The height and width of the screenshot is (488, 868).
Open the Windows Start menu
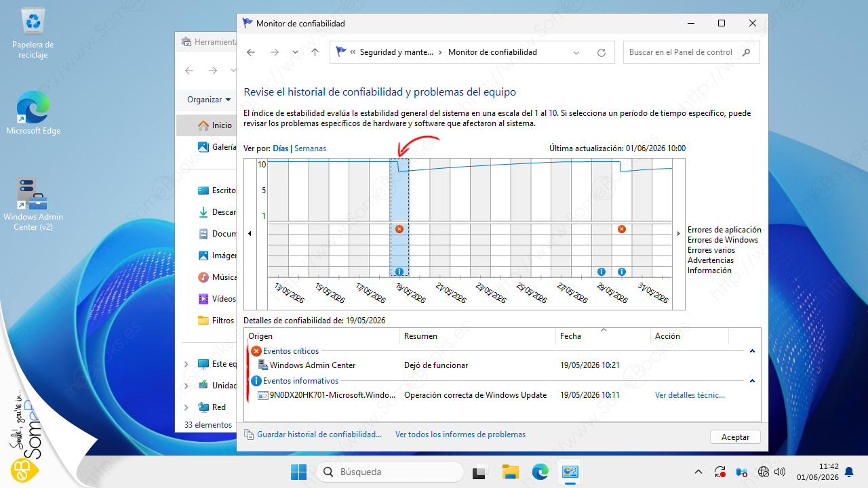(x=298, y=472)
